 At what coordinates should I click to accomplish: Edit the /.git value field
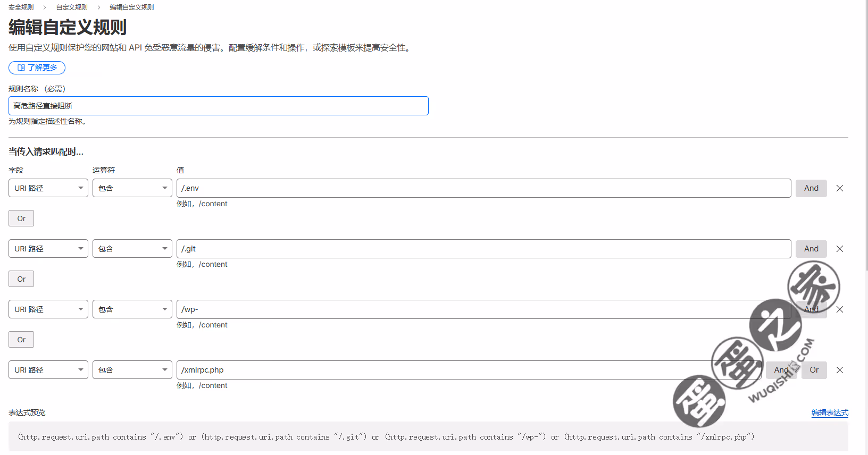(x=484, y=249)
